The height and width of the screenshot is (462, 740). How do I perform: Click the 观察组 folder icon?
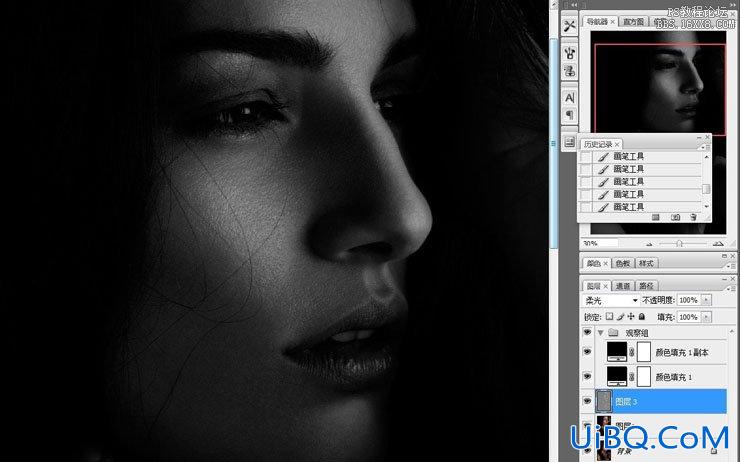click(x=613, y=333)
